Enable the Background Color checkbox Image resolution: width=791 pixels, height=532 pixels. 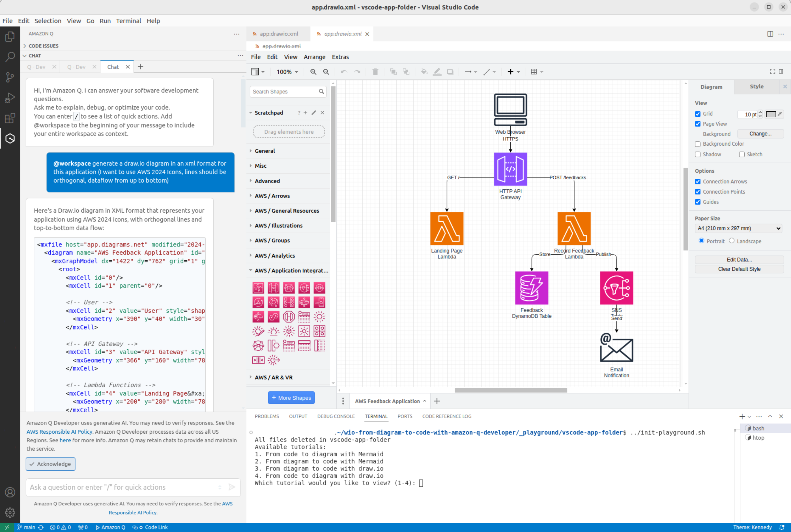(698, 144)
